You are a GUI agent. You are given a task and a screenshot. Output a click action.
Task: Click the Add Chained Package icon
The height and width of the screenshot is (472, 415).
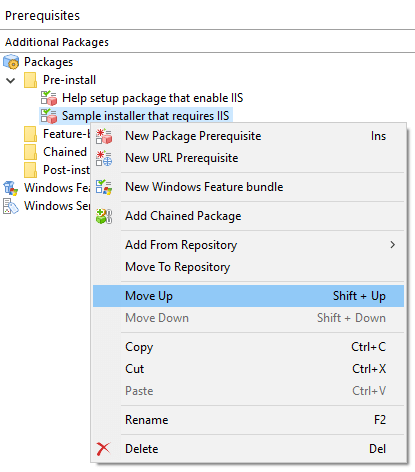point(104,216)
